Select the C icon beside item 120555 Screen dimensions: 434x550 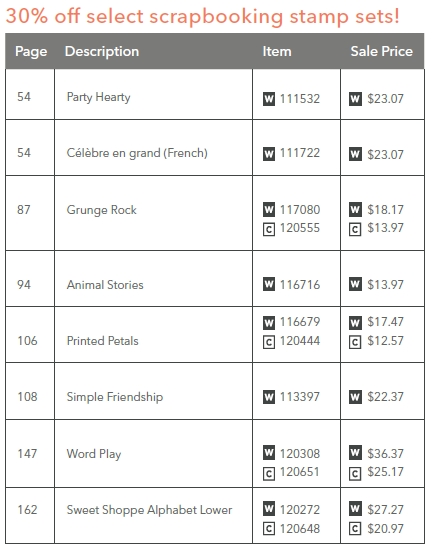coord(269,229)
